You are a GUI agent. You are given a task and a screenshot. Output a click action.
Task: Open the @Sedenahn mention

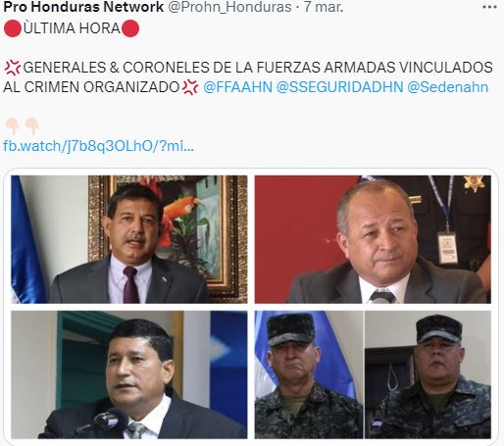[448, 87]
